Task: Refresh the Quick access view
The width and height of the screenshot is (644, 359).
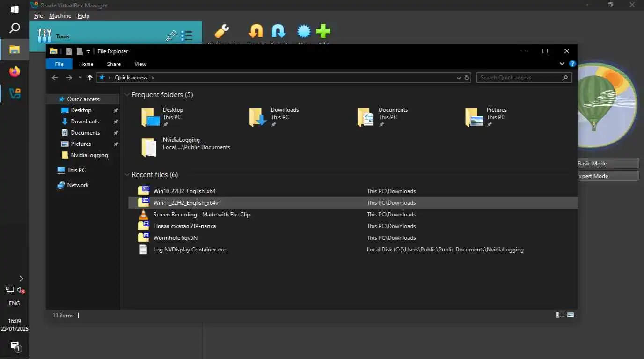Action: [x=467, y=78]
